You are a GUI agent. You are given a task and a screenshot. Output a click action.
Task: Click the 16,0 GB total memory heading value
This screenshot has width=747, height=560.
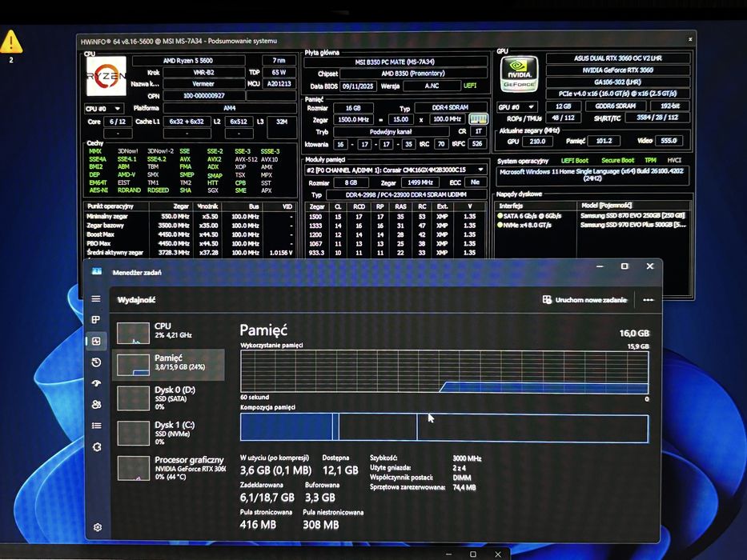pos(634,334)
